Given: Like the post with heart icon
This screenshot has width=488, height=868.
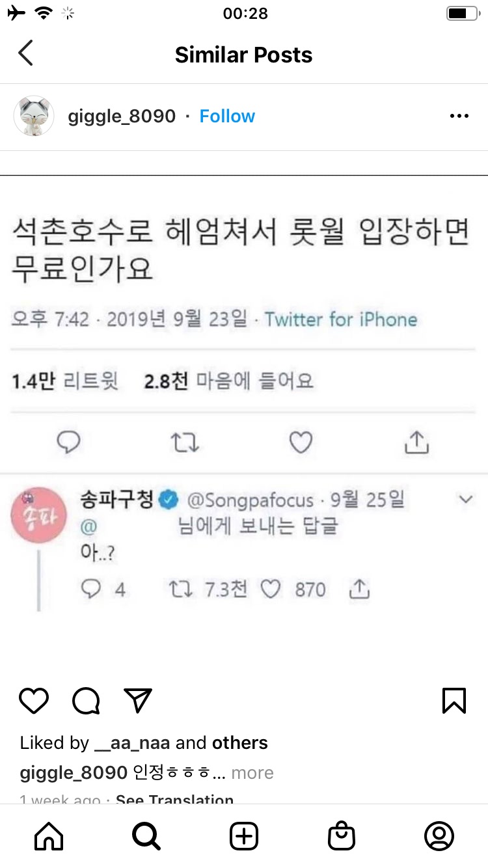Looking at the screenshot, I should pyautogui.click(x=34, y=700).
